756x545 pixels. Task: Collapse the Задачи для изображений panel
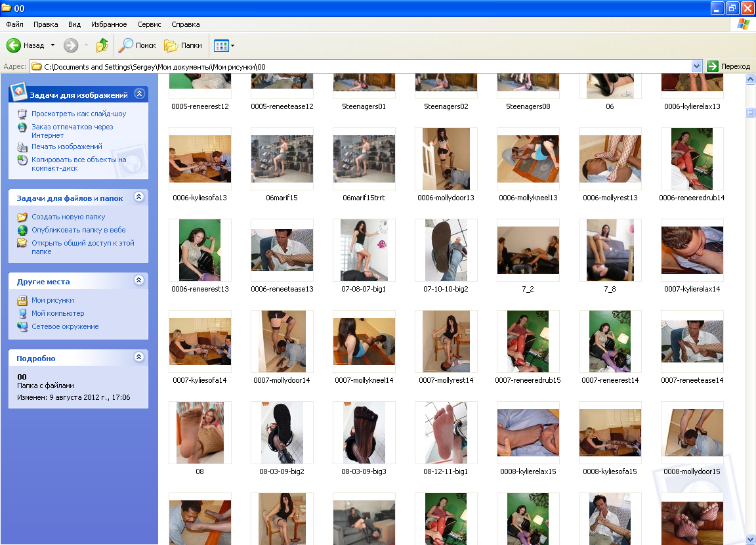139,93
